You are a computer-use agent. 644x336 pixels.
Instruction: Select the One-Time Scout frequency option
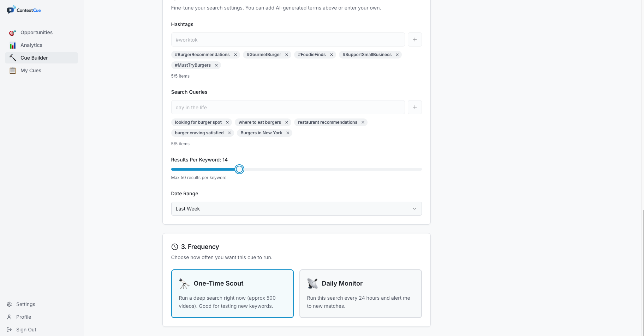(x=232, y=294)
